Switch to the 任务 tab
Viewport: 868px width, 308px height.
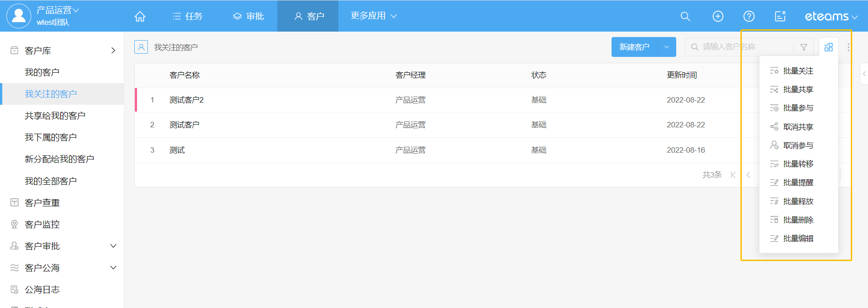(188, 16)
